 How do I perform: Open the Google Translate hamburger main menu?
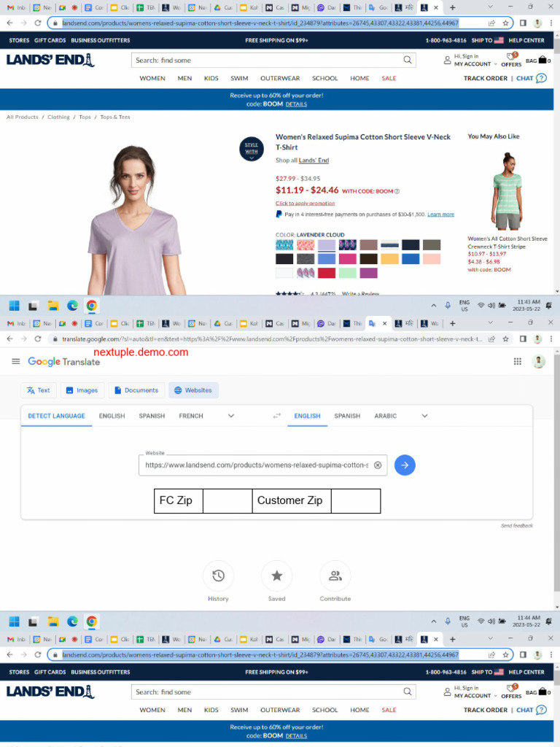[16, 362]
